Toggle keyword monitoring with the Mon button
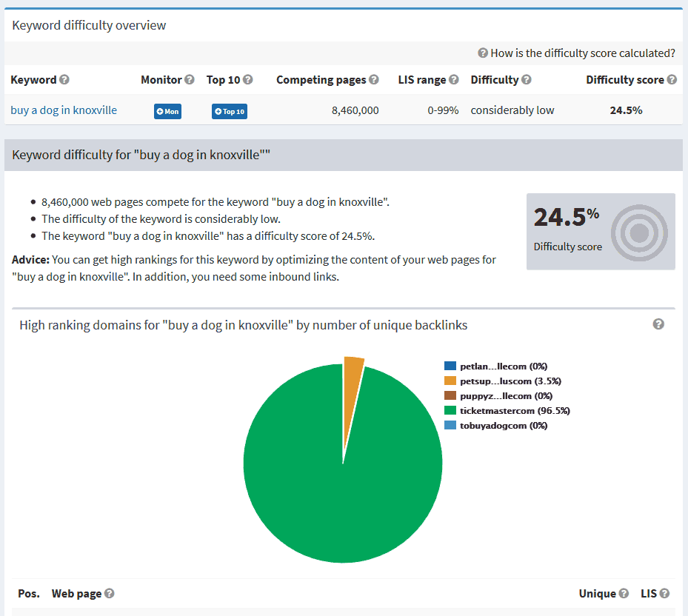The width and height of the screenshot is (688, 616). pos(167,111)
